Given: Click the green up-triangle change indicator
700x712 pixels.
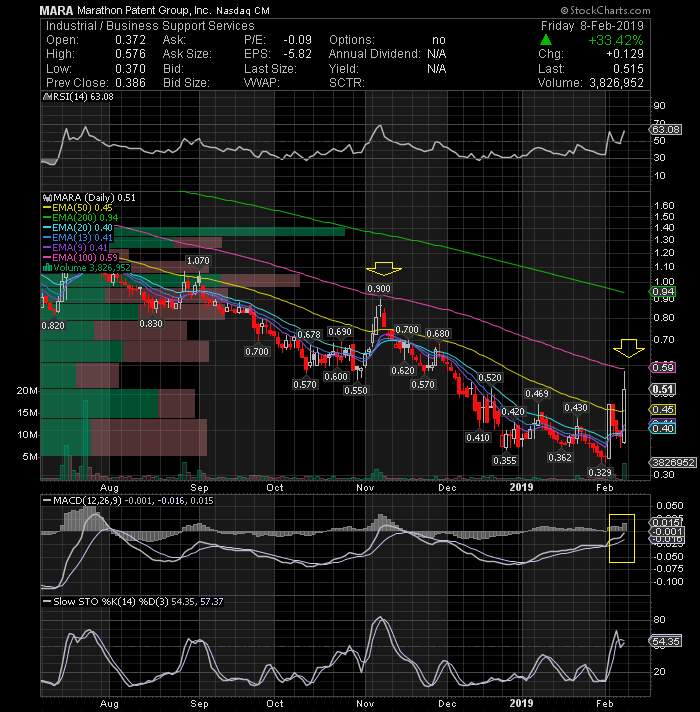Looking at the screenshot, I should pos(546,40).
